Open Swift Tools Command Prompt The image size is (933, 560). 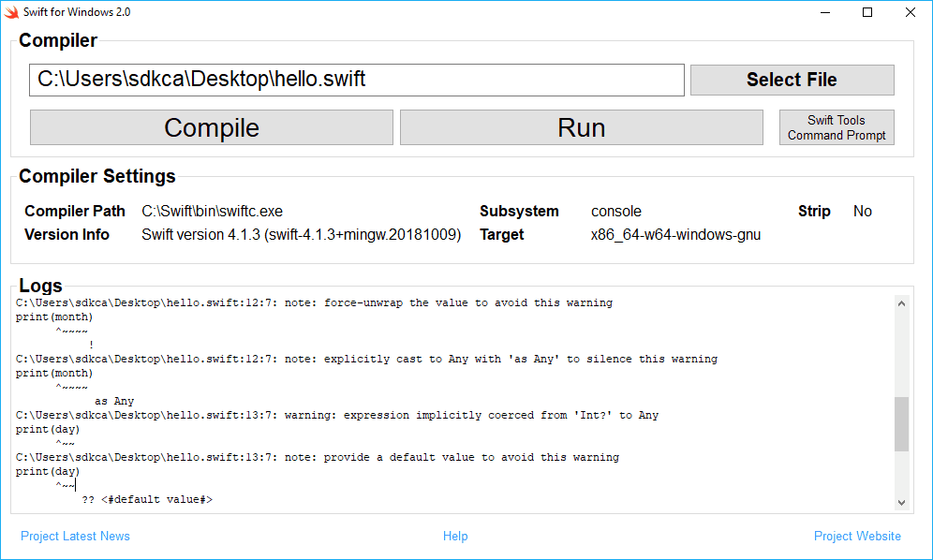837,127
